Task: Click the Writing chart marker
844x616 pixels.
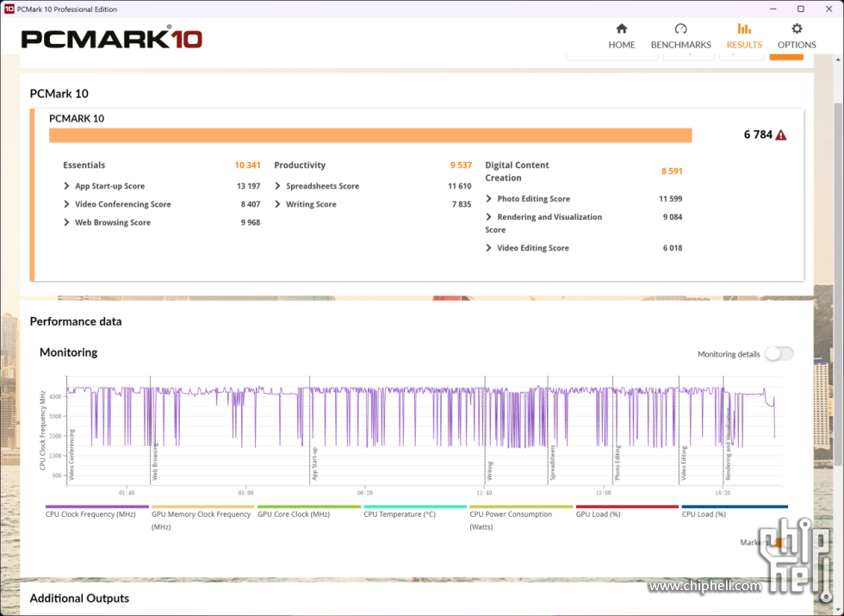Action: [490, 470]
